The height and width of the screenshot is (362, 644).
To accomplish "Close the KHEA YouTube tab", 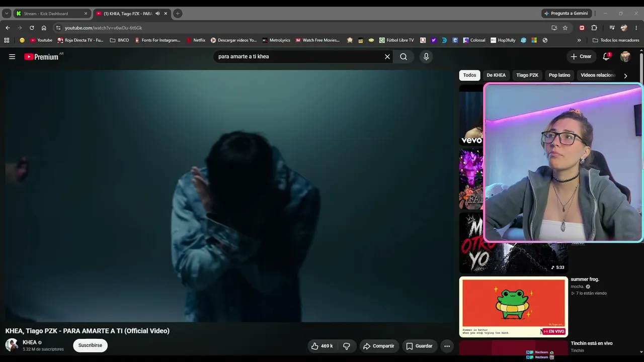I will (x=166, y=14).
